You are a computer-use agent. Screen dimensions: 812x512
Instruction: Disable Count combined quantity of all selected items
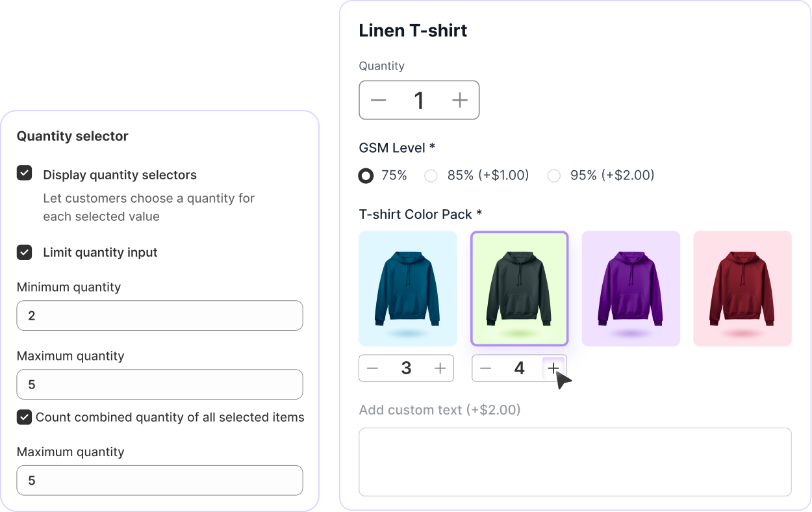point(25,417)
